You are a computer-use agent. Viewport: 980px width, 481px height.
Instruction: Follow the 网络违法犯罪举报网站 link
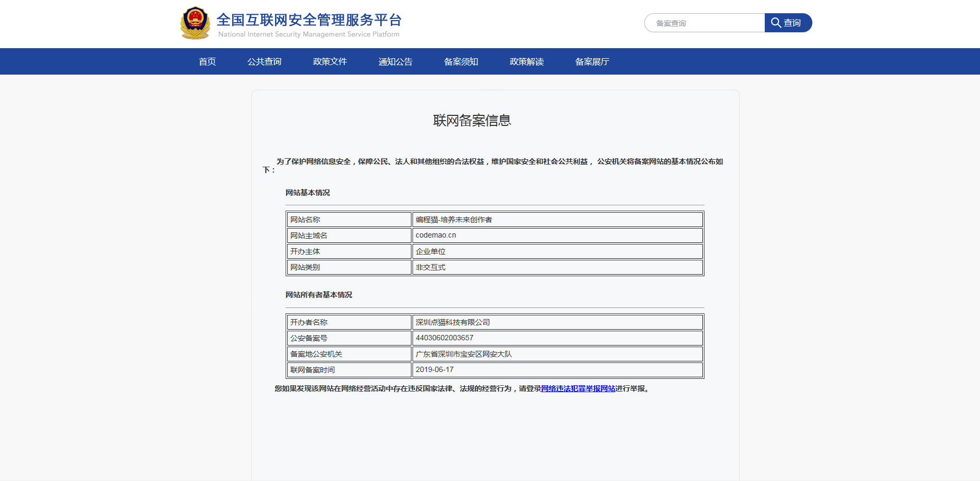tap(578, 388)
